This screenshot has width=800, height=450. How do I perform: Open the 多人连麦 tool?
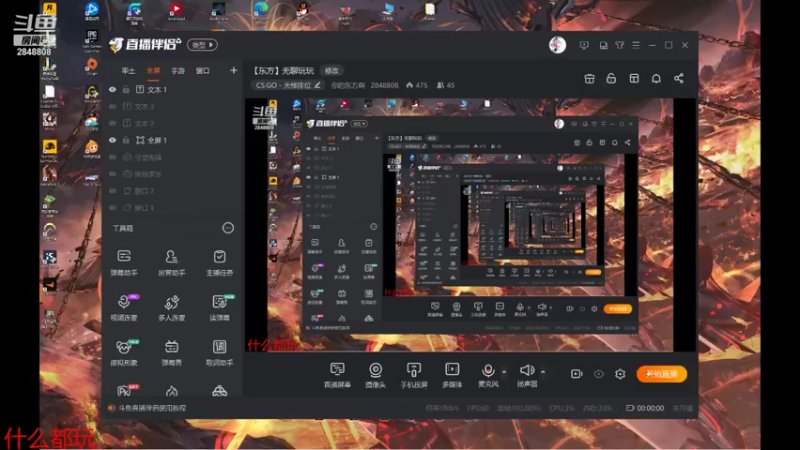point(171,308)
